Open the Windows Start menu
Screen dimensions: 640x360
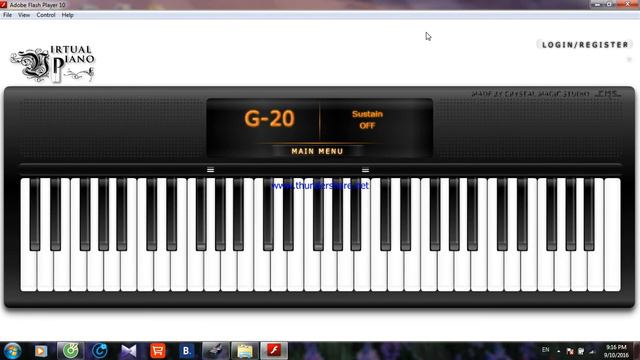pos(12,351)
